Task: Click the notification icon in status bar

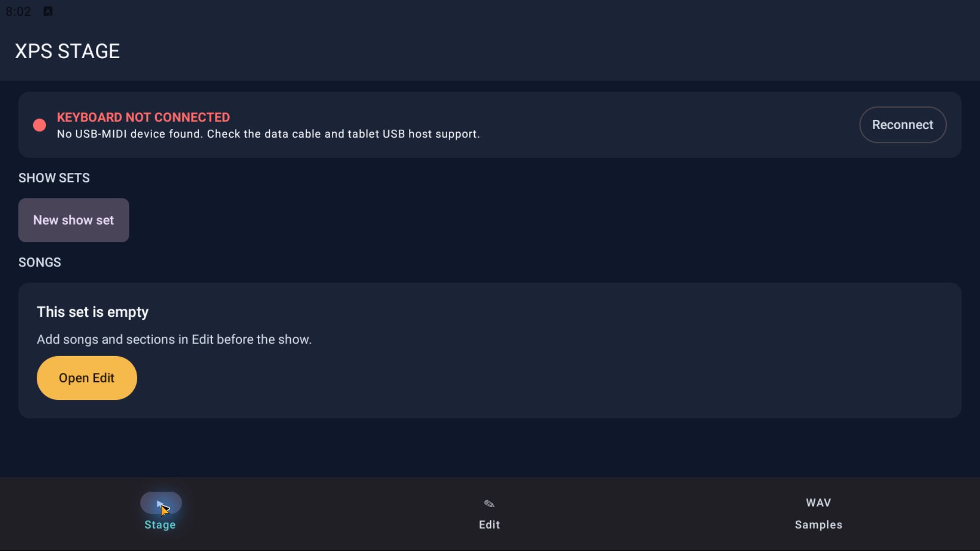Action: 48,11
